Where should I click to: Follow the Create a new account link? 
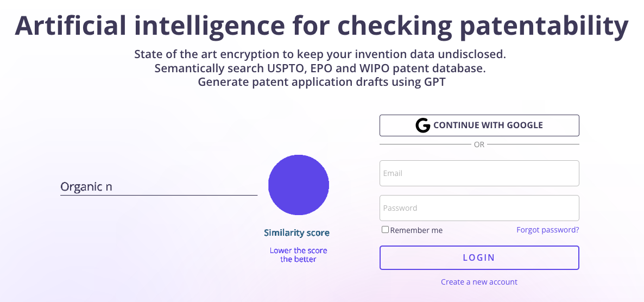[479, 282]
